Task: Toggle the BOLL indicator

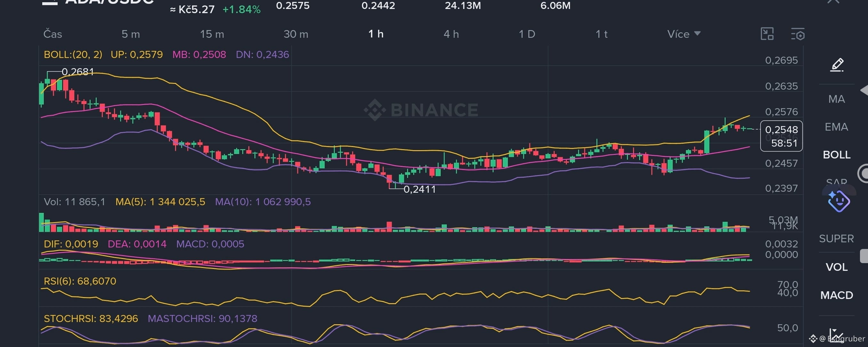Action: point(836,155)
